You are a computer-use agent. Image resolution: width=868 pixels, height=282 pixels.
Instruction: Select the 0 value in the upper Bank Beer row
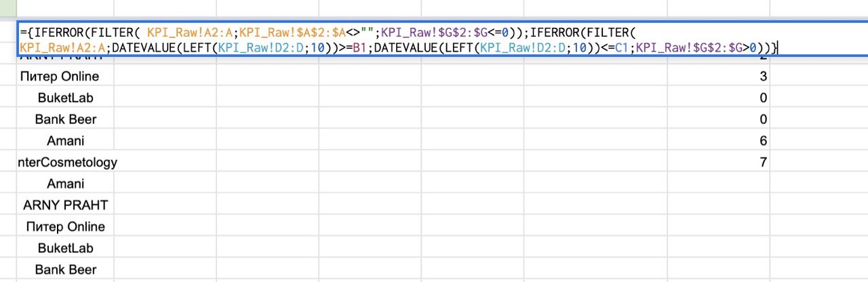coord(718,119)
